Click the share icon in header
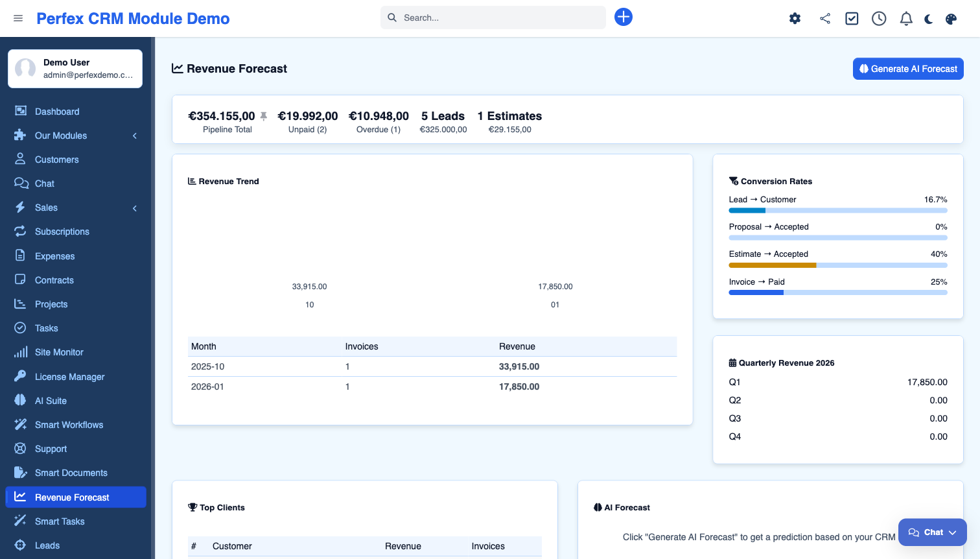 (x=824, y=19)
